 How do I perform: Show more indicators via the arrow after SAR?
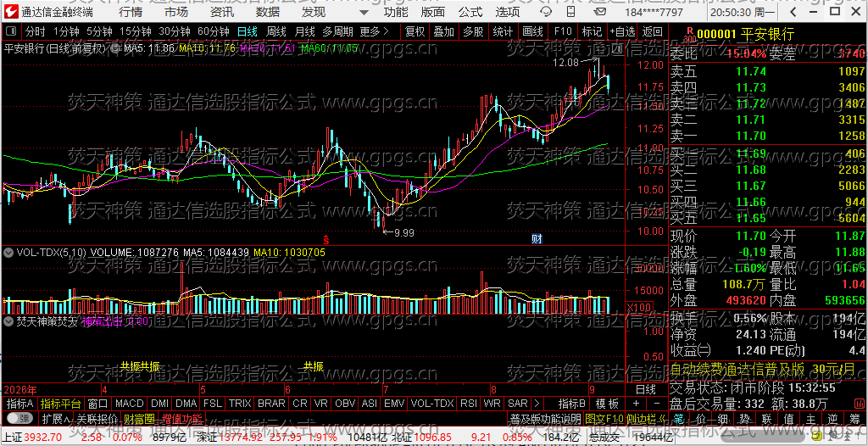[537, 404]
